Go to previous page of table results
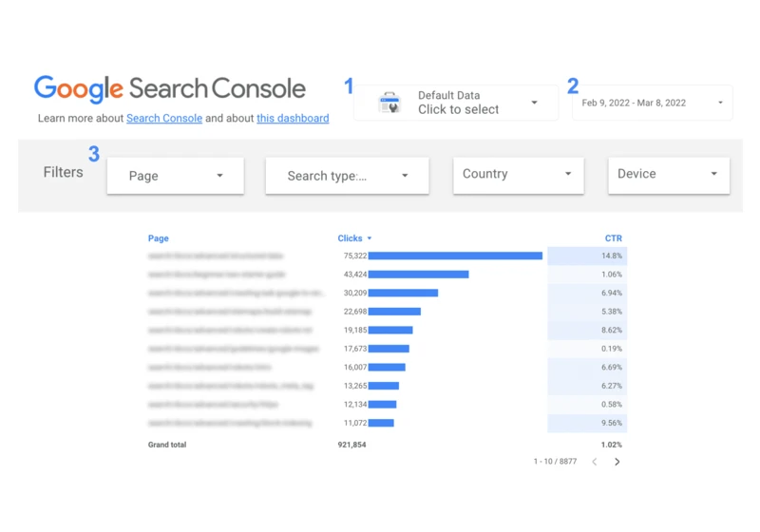The image size is (760, 532). pos(595,462)
